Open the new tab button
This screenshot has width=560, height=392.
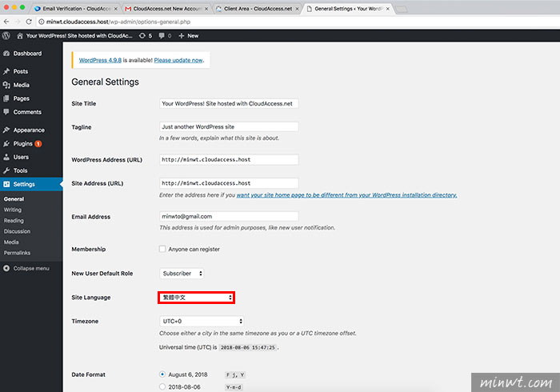[402, 9]
